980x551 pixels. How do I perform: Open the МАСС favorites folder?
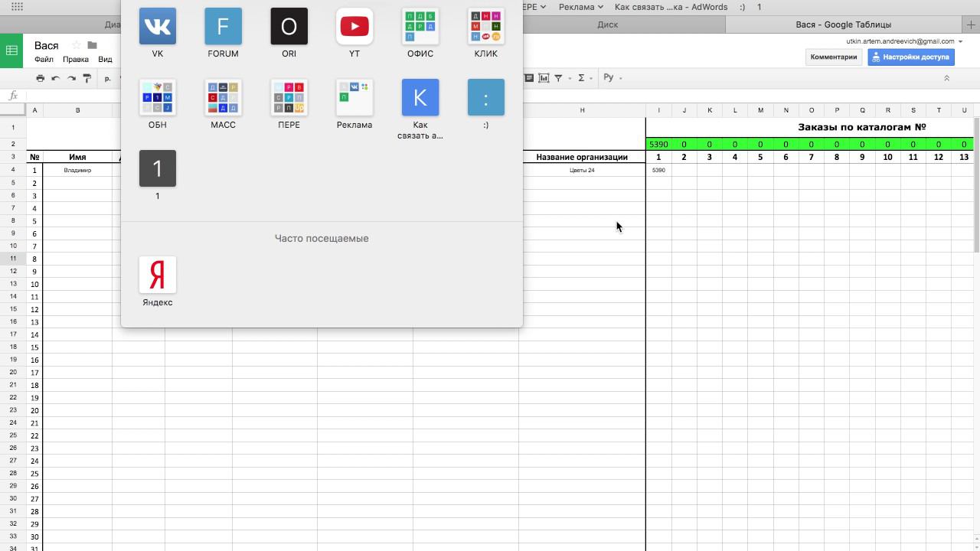pyautogui.click(x=224, y=98)
